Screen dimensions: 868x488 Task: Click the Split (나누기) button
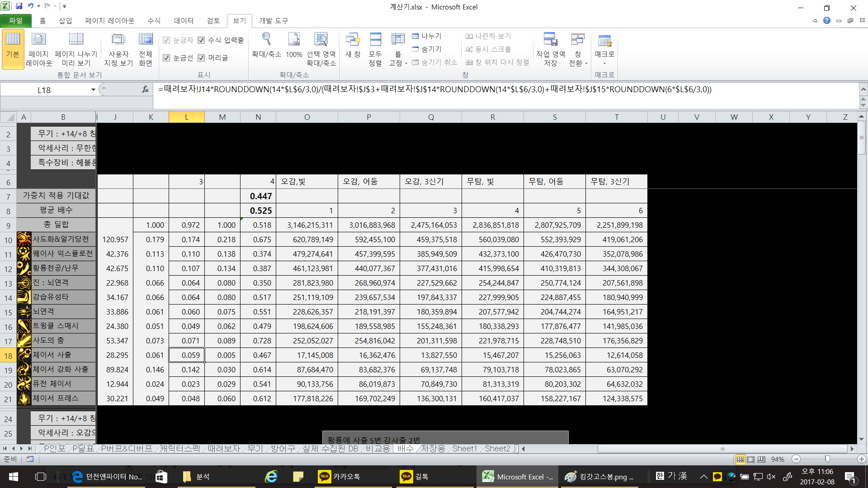[427, 36]
